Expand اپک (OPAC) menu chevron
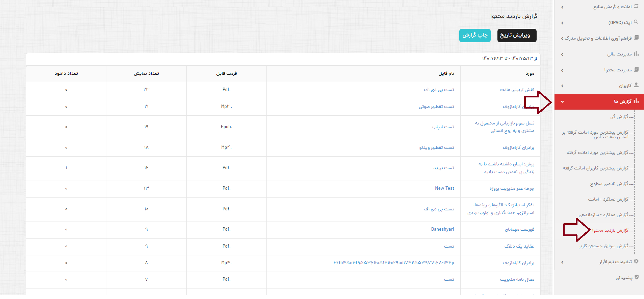Screen dimensions: 644x299 coord(562,23)
